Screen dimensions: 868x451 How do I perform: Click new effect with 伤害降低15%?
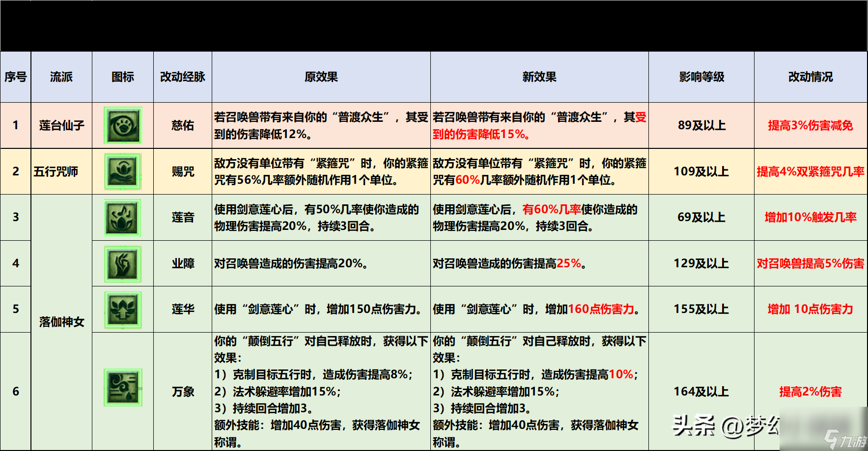(x=539, y=125)
